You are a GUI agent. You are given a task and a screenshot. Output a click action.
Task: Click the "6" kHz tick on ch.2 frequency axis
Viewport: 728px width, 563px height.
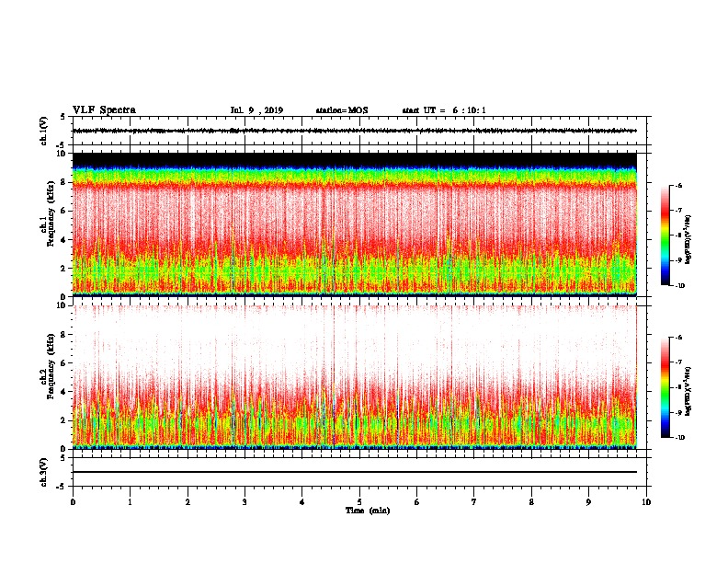coord(63,363)
